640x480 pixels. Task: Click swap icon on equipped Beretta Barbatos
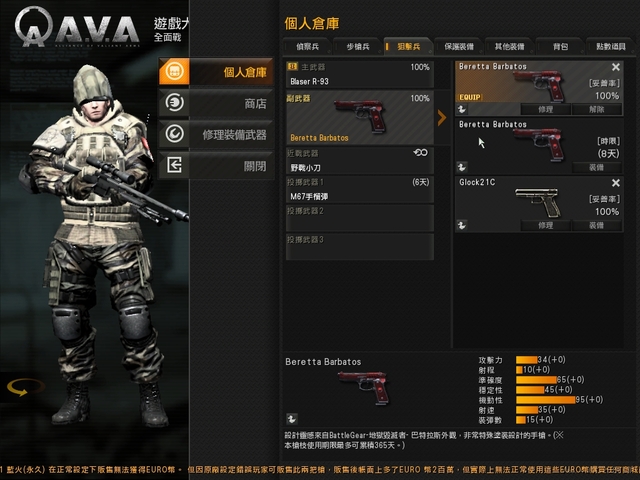(462, 109)
